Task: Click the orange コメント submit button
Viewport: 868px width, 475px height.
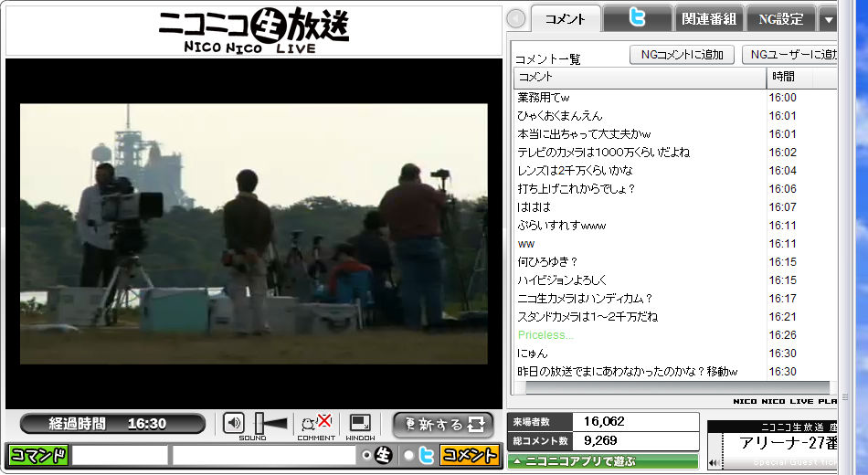Action: tap(469, 455)
